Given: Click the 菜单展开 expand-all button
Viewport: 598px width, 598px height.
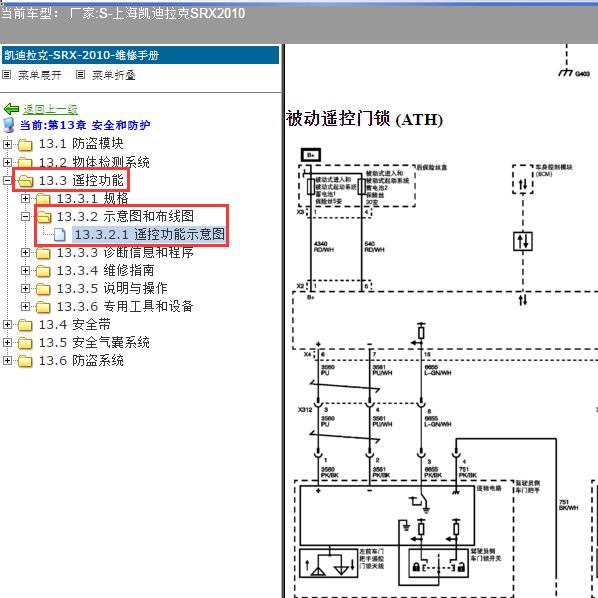Looking at the screenshot, I should coord(40,75).
